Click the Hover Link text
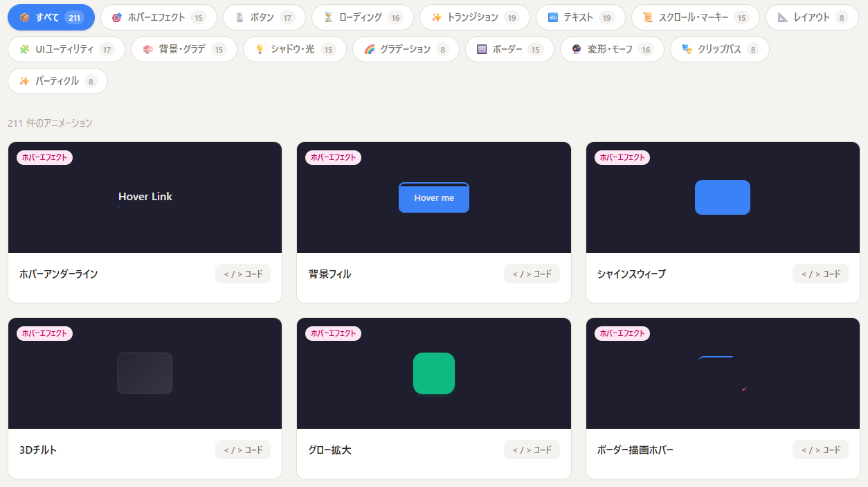The height and width of the screenshot is (487, 868). click(145, 196)
